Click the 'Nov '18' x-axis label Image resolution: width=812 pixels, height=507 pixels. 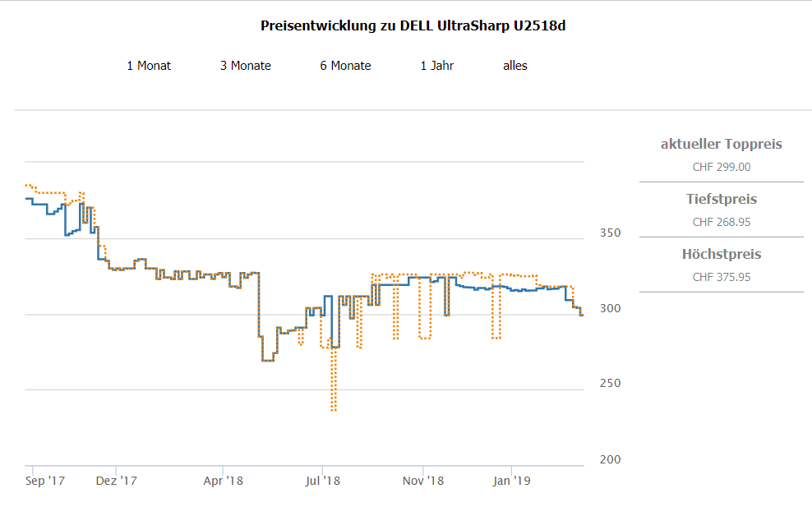[x=423, y=481]
